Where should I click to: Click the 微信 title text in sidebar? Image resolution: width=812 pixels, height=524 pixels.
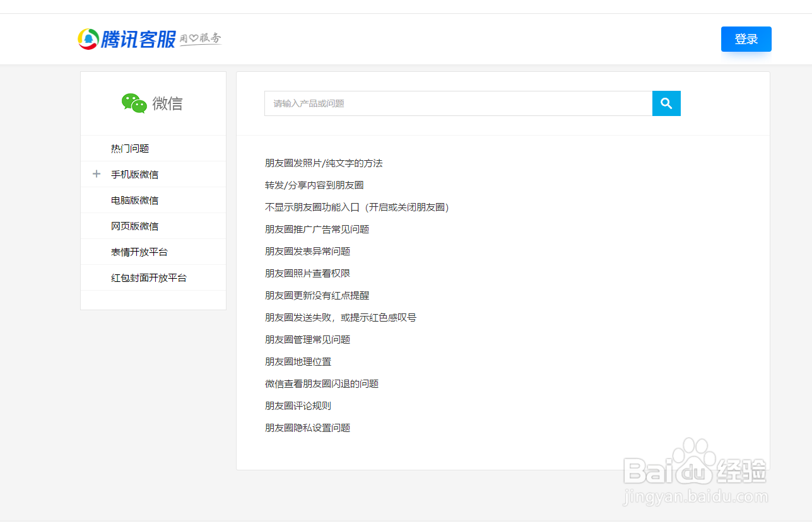pyautogui.click(x=168, y=103)
